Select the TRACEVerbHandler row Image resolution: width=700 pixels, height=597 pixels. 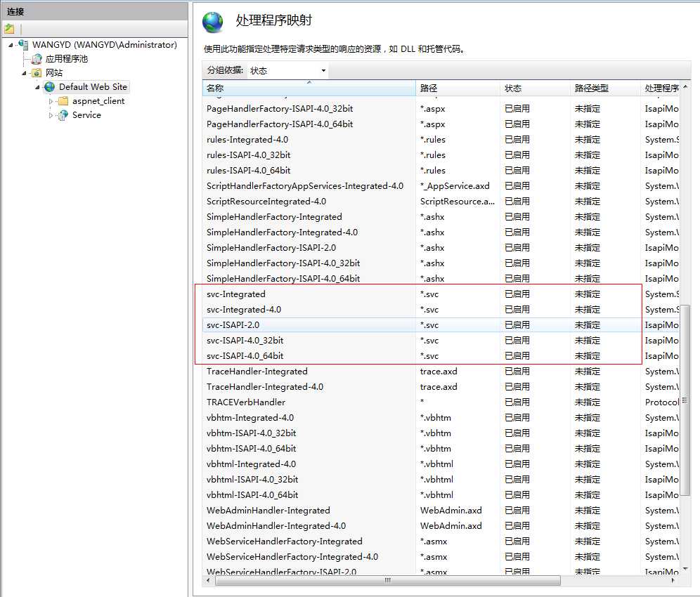click(441, 402)
